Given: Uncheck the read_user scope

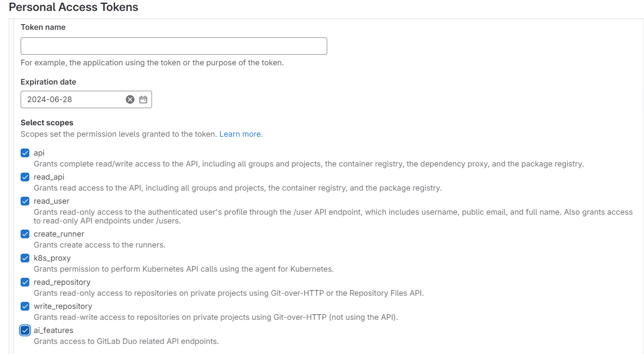Looking at the screenshot, I should click(25, 201).
